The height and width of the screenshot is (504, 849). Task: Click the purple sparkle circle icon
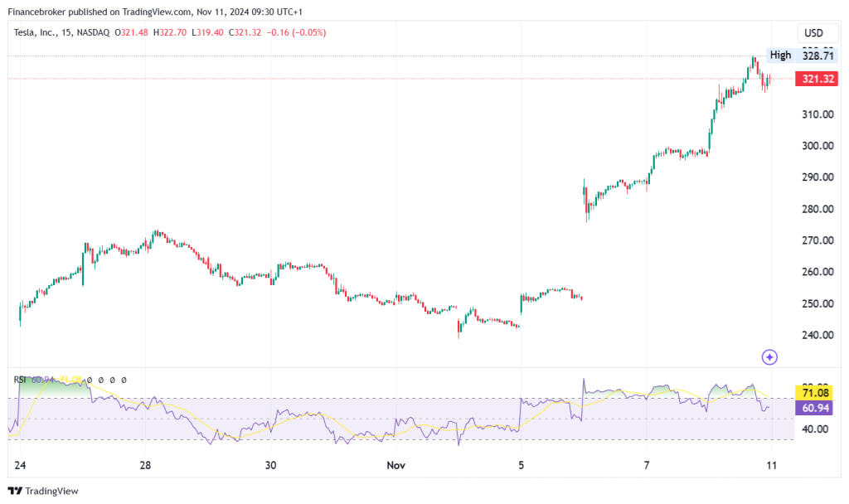coord(769,356)
